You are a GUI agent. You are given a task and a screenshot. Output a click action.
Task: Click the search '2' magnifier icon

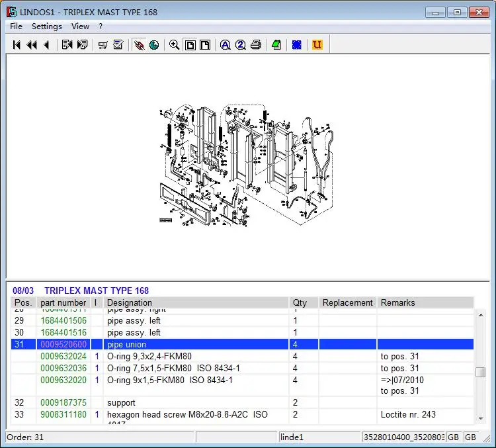click(241, 45)
